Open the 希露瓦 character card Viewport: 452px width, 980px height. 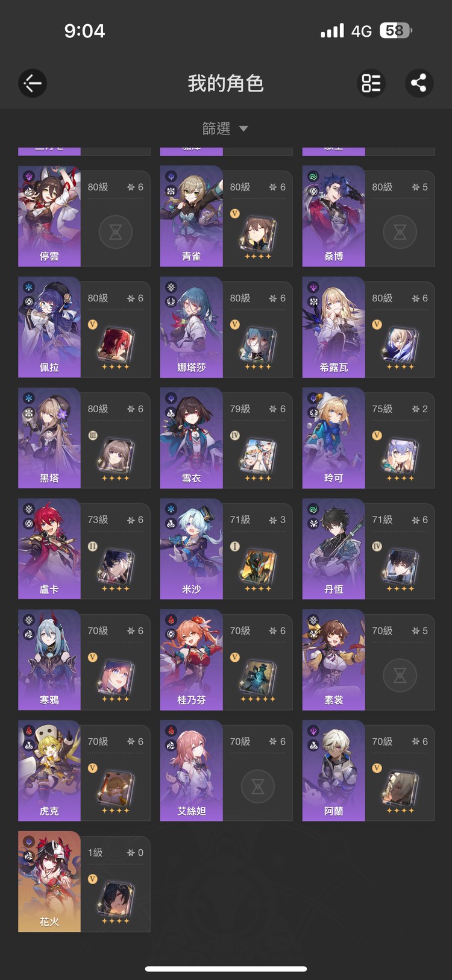[368, 327]
